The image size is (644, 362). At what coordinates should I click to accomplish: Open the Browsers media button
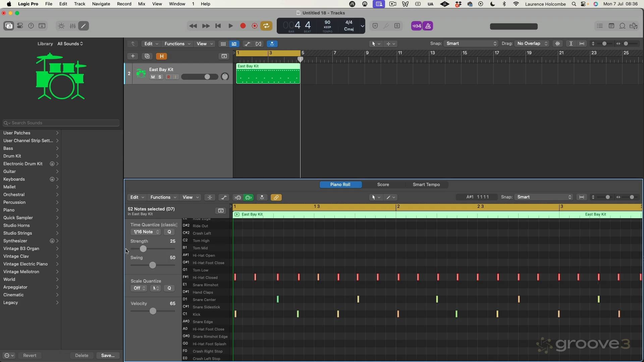click(634, 26)
